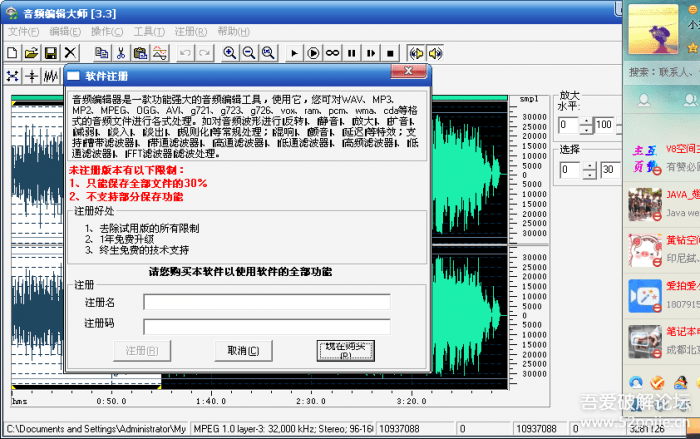Zoom out with the magnifier minus icon
The image size is (700, 439).
(x=249, y=52)
